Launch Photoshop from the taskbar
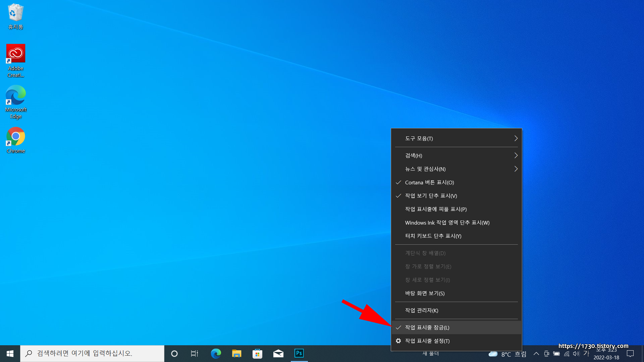 pos(299,353)
